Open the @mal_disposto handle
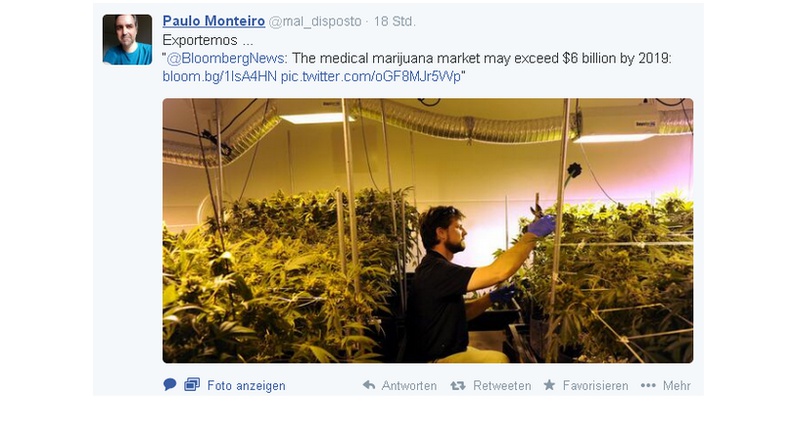 (315, 22)
